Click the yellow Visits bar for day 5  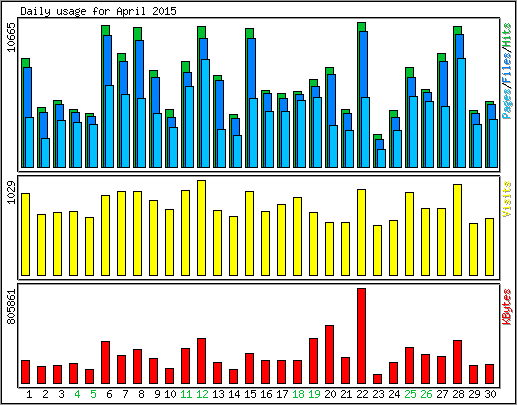point(89,246)
